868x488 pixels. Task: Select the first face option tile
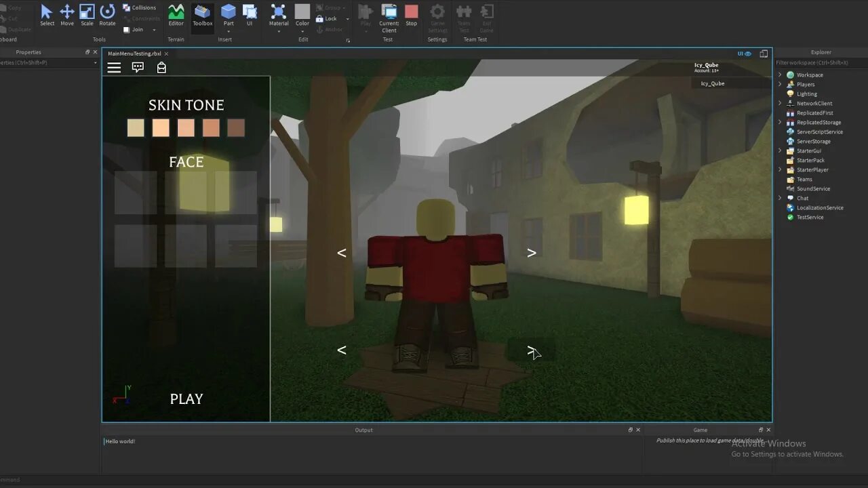(x=136, y=192)
